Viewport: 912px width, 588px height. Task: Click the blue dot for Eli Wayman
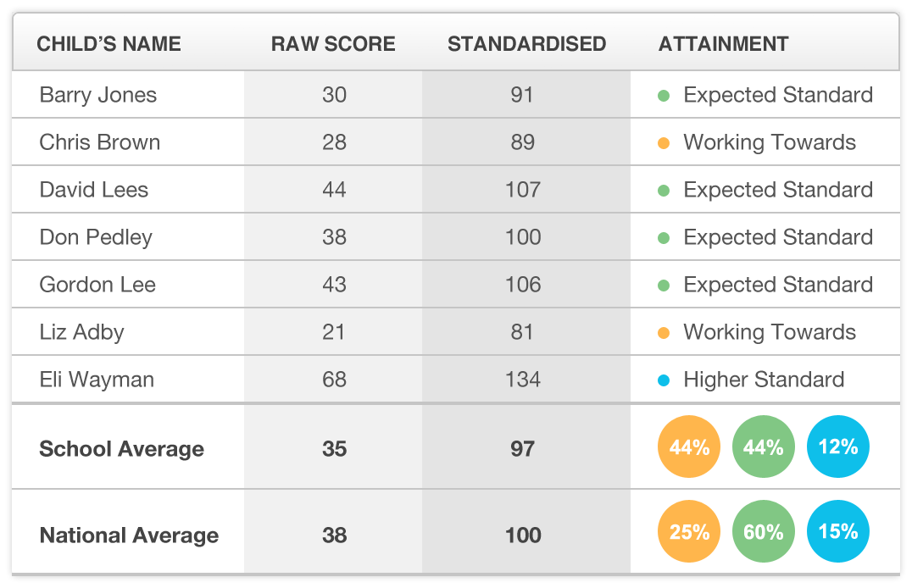(x=665, y=380)
